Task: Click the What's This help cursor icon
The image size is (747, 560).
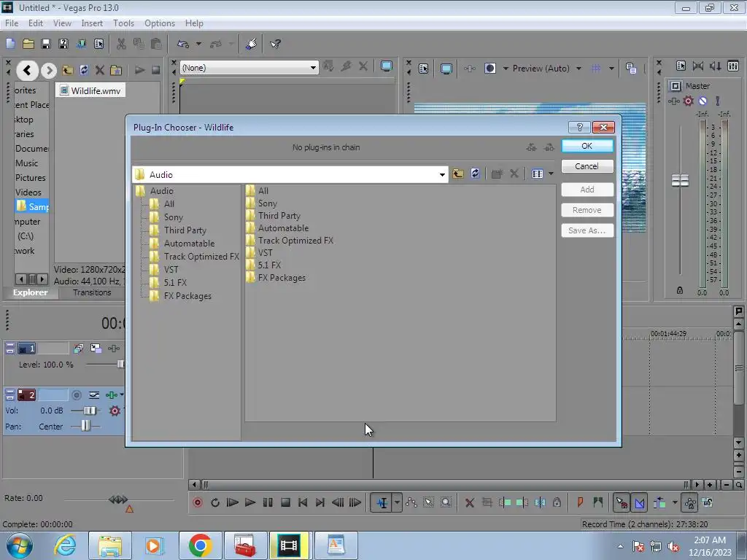Action: coord(275,44)
